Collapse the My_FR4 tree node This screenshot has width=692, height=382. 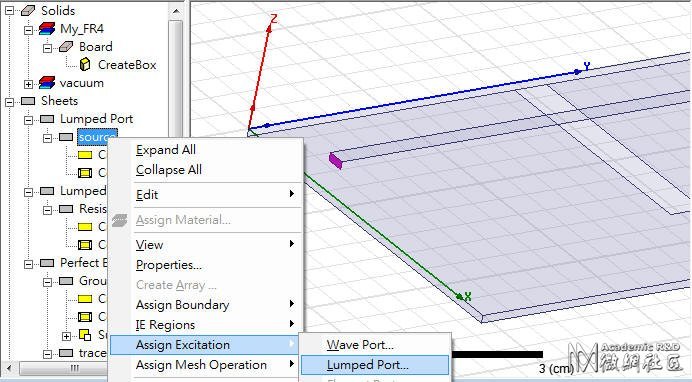28,30
